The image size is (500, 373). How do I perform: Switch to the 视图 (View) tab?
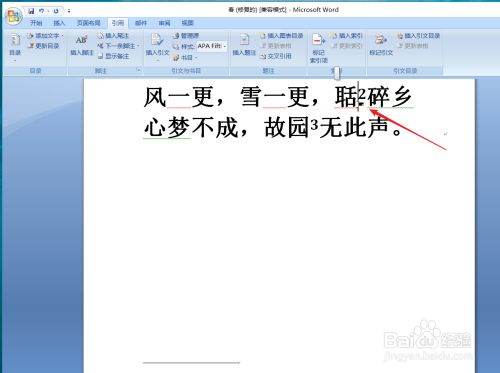coord(187,23)
